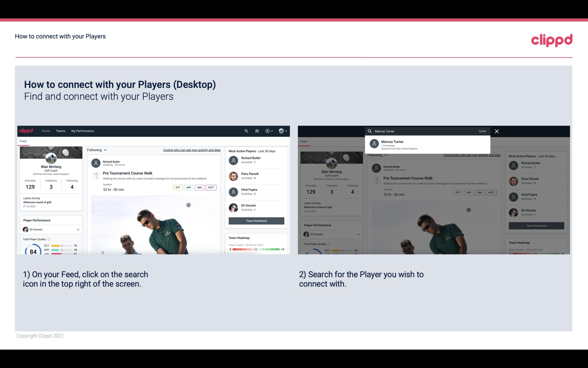
Task: Click Team Dashboard button
Action: pyautogui.click(x=256, y=220)
